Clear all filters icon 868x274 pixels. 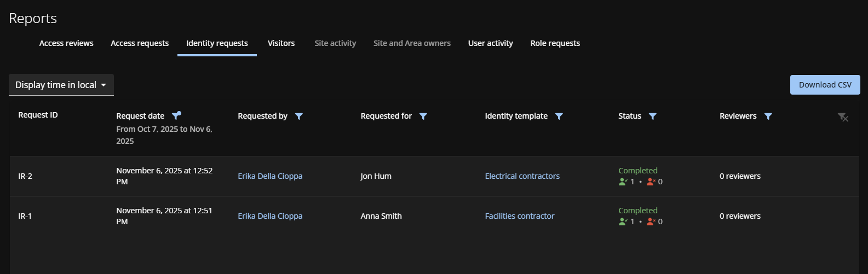[843, 117]
